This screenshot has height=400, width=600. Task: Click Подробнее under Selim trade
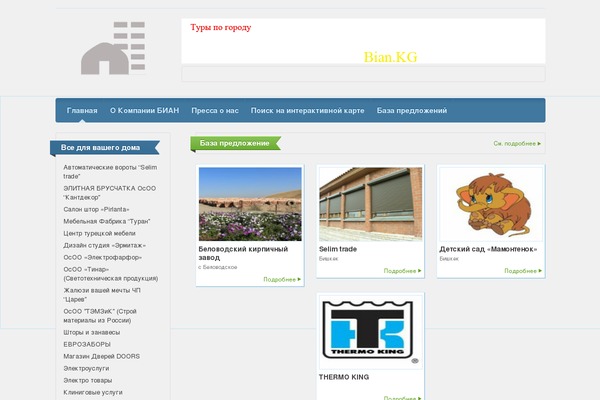point(403,271)
